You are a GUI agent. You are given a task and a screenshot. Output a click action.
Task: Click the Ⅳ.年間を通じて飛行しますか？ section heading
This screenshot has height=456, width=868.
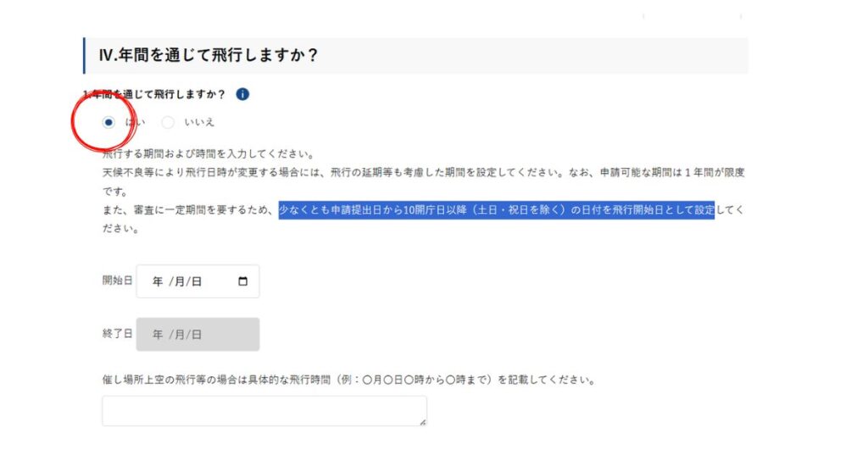208,56
